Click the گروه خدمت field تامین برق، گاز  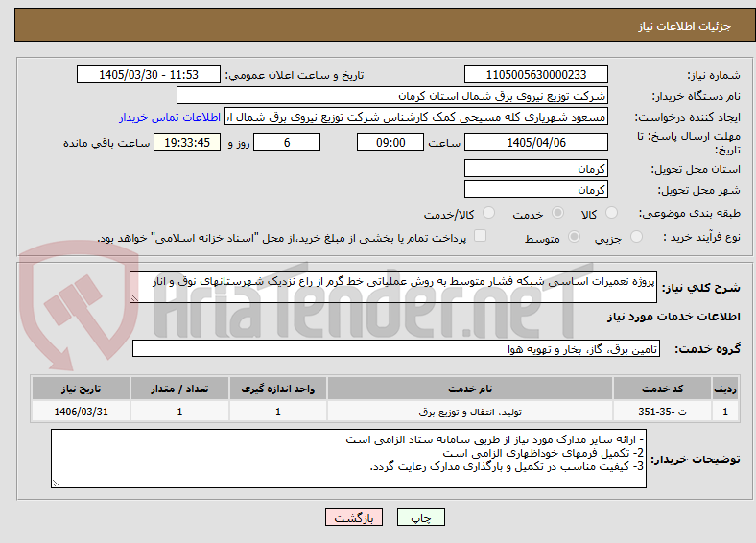coord(396,348)
